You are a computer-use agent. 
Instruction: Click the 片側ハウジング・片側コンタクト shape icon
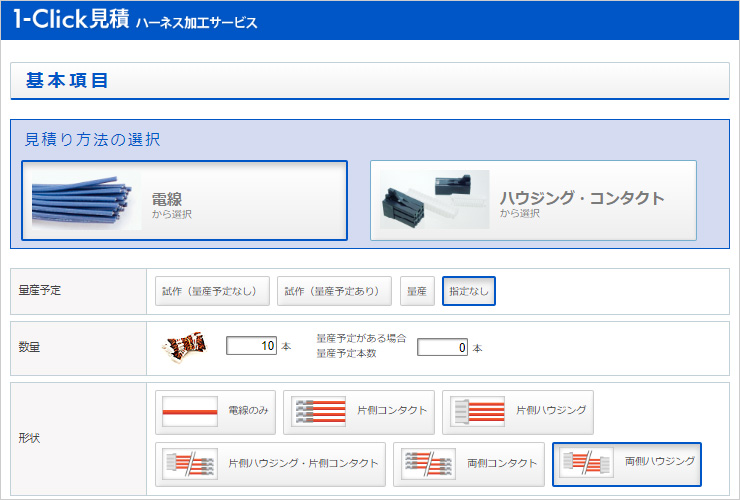[x=190, y=464]
